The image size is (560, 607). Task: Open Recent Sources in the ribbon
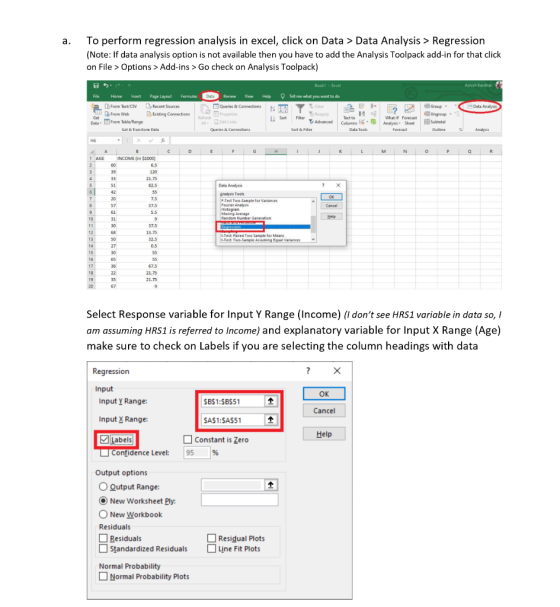click(x=163, y=106)
